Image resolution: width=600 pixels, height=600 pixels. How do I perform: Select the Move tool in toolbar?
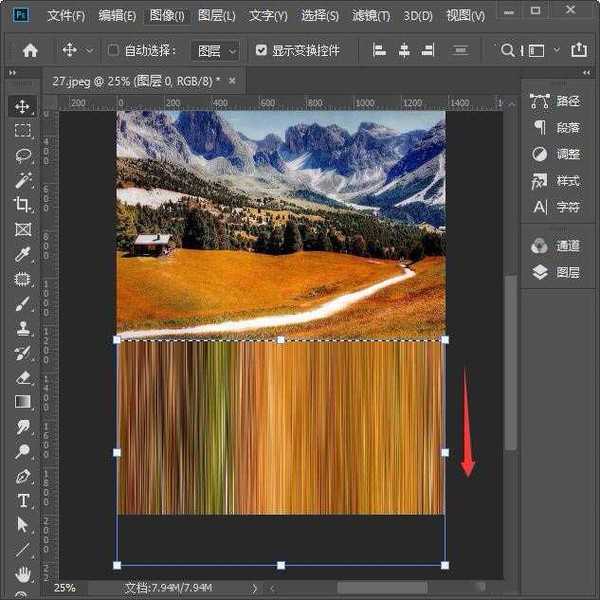click(22, 106)
